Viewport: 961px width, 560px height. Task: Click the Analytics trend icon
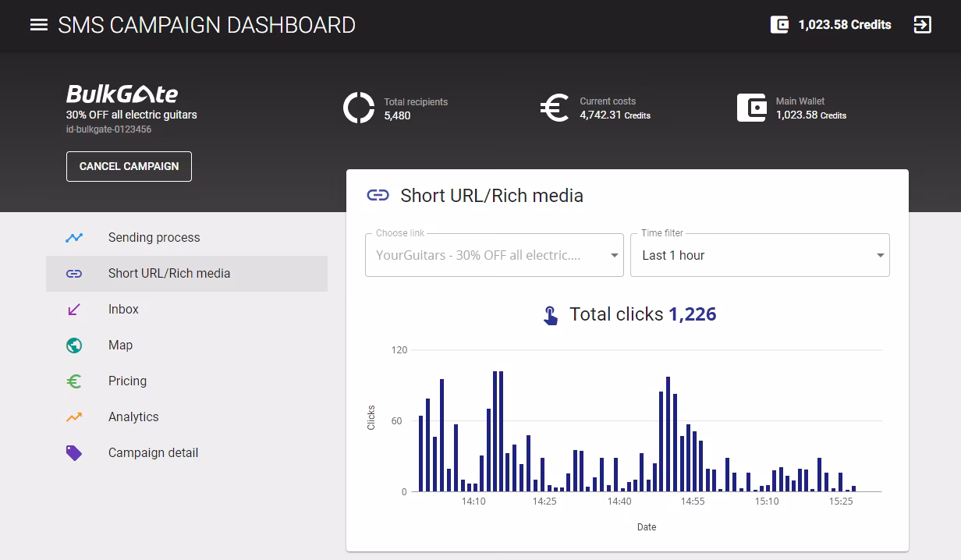coord(74,417)
